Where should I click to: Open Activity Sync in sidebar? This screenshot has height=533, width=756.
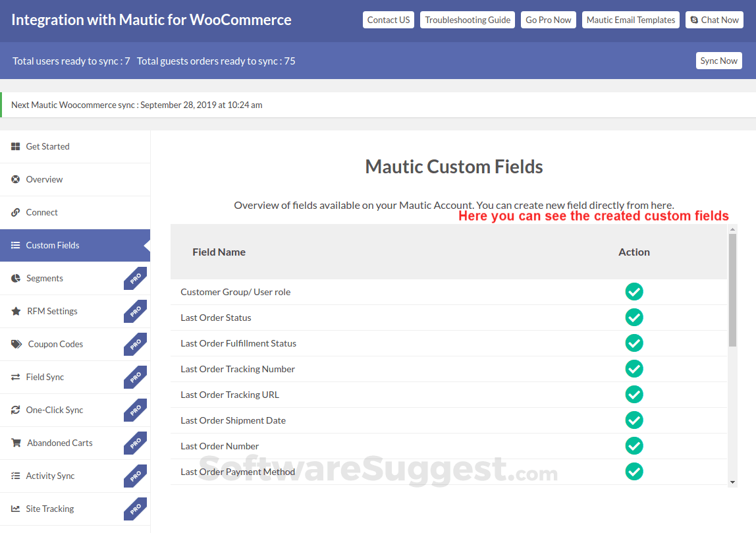pos(74,476)
